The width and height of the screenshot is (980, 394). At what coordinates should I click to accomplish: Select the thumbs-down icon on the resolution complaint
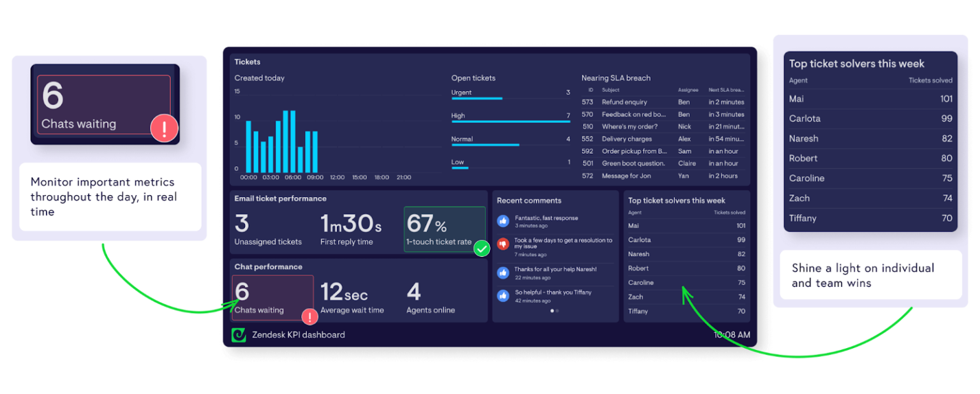[503, 243]
